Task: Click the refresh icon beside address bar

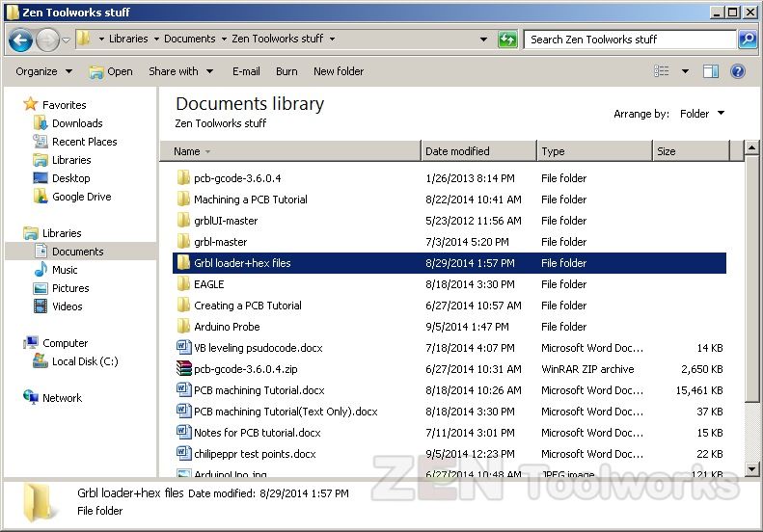Action: tap(507, 40)
